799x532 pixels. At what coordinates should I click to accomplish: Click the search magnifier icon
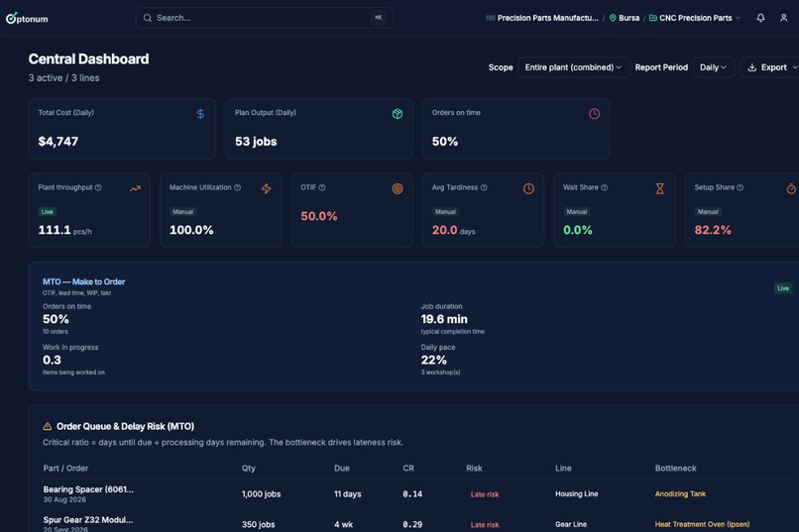pos(148,18)
